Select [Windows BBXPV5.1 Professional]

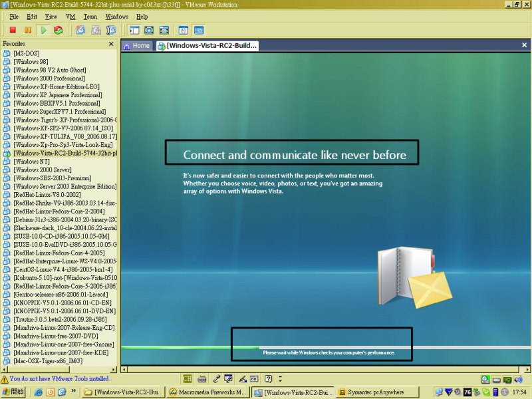57,103
